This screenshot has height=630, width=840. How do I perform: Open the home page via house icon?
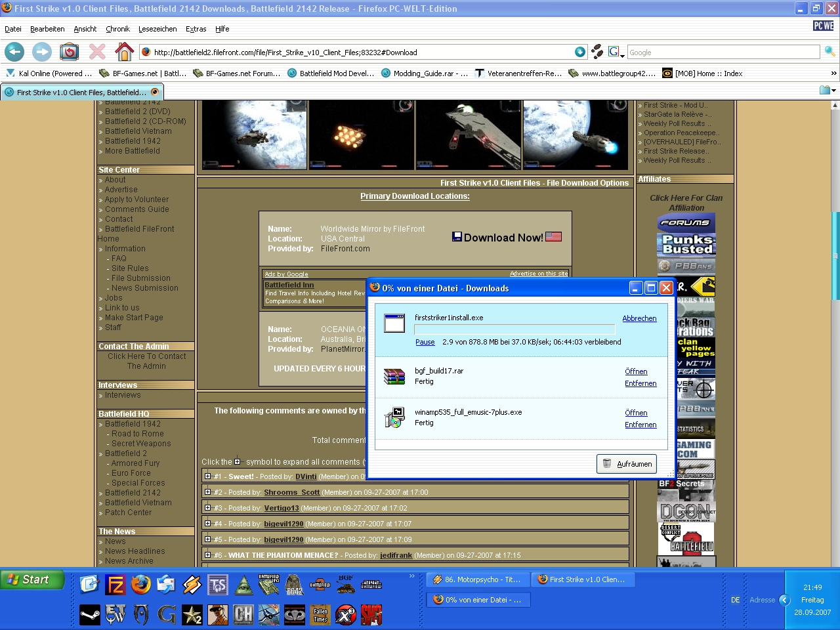click(124, 51)
